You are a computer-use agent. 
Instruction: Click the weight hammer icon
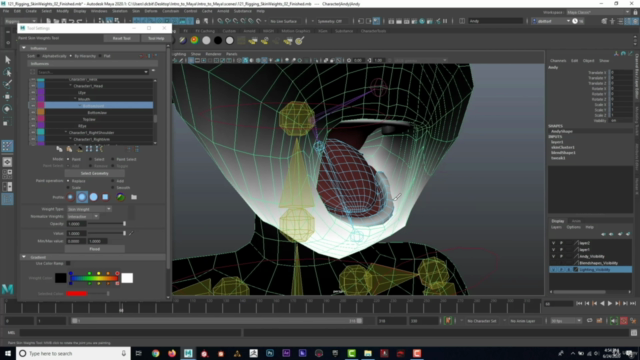pyautogui.click(x=80, y=149)
